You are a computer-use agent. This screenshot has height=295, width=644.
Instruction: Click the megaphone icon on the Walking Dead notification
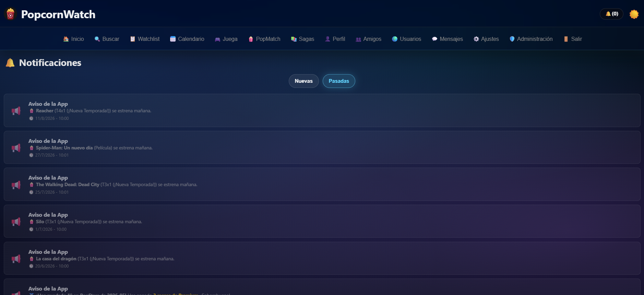coord(16,185)
